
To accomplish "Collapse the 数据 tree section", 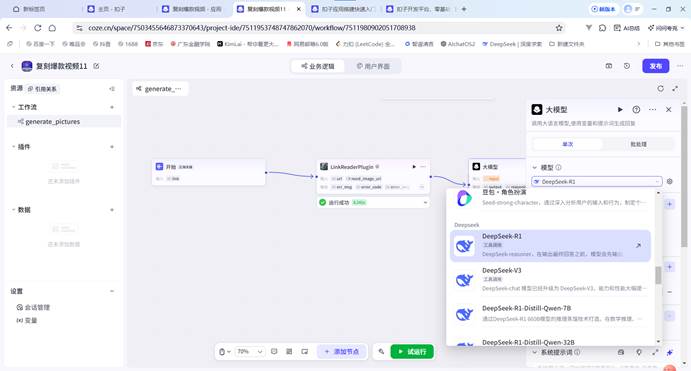I will pos(13,210).
